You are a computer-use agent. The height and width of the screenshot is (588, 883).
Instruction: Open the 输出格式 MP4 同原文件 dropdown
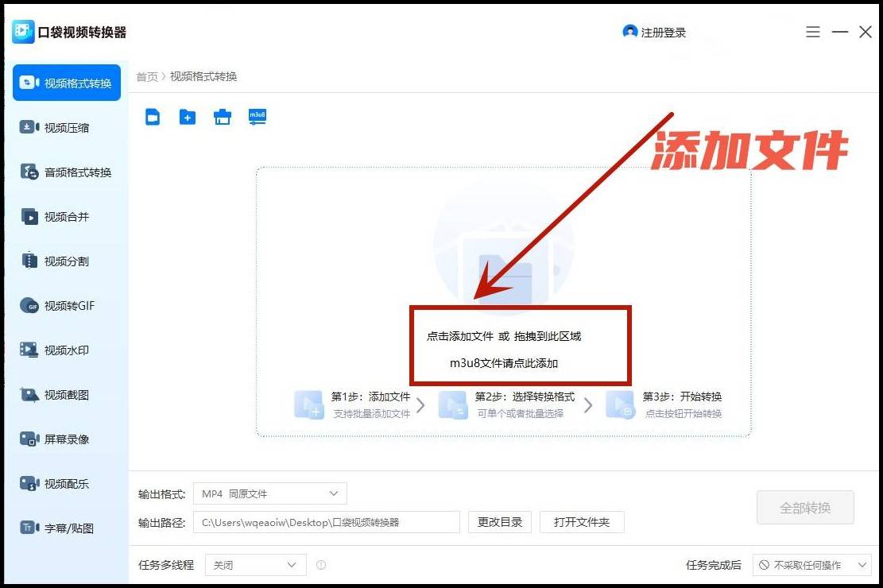coord(270,494)
